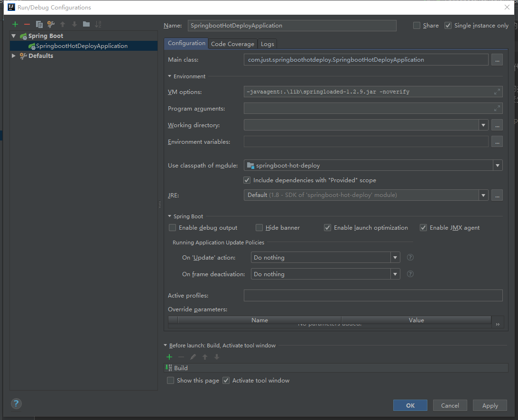Collapse the Spring Boot tree node
518x420 pixels.
coord(14,36)
